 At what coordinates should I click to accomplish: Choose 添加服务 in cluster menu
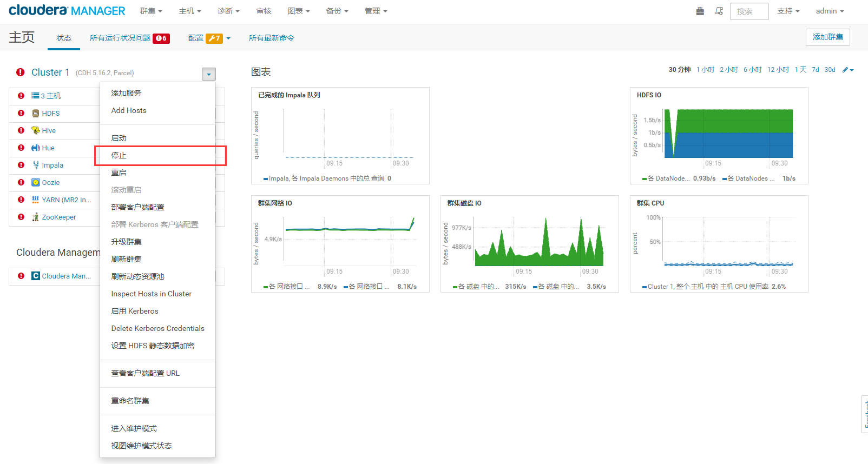(158, 93)
